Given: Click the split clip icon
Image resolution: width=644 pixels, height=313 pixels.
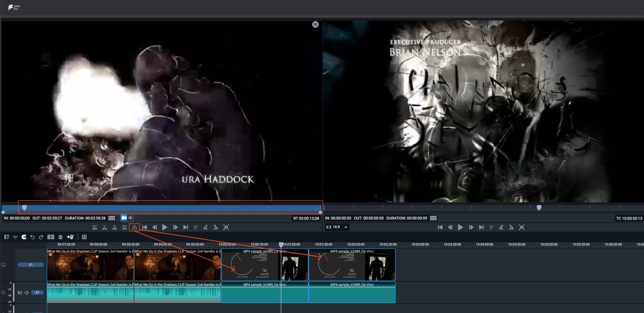Looking at the screenshot, I should coord(51,237).
